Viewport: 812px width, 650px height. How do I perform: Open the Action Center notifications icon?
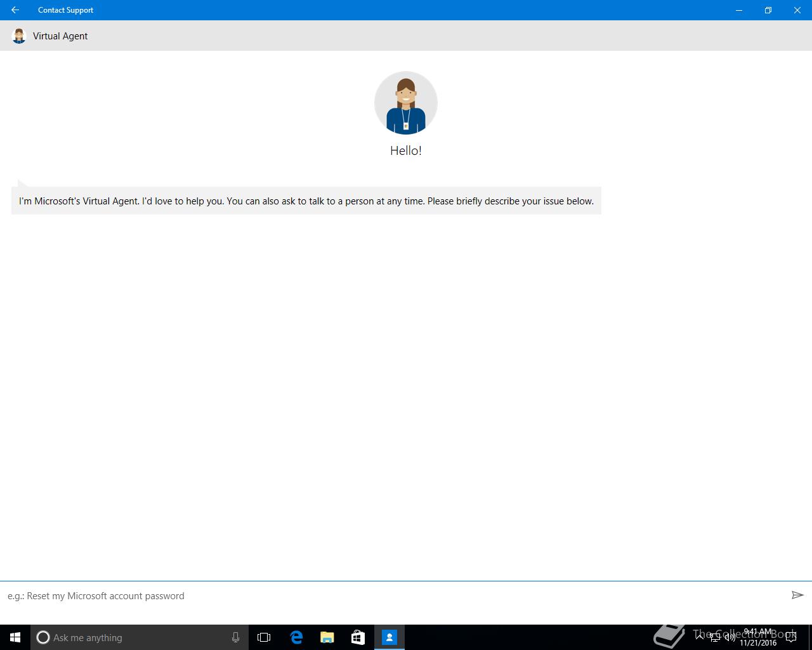[791, 637]
